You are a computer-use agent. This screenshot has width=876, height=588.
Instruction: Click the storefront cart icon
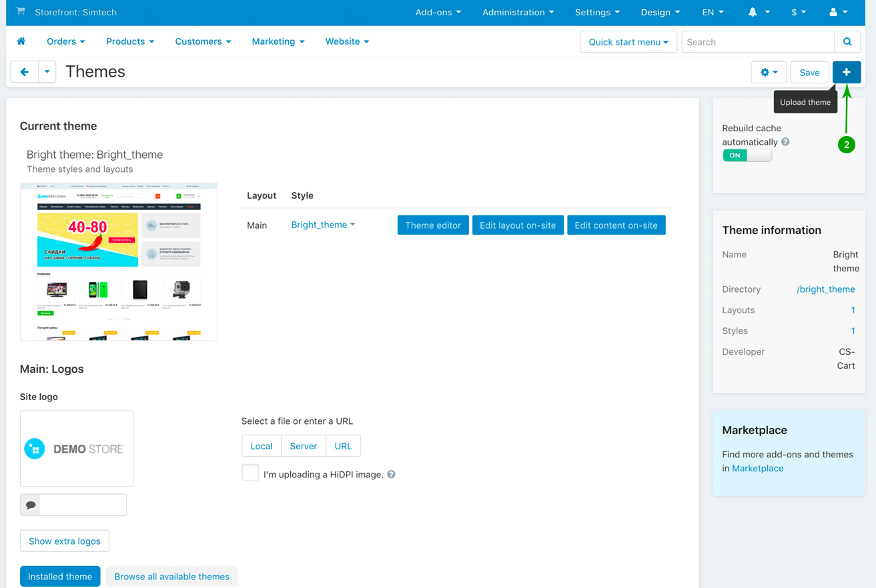click(21, 11)
